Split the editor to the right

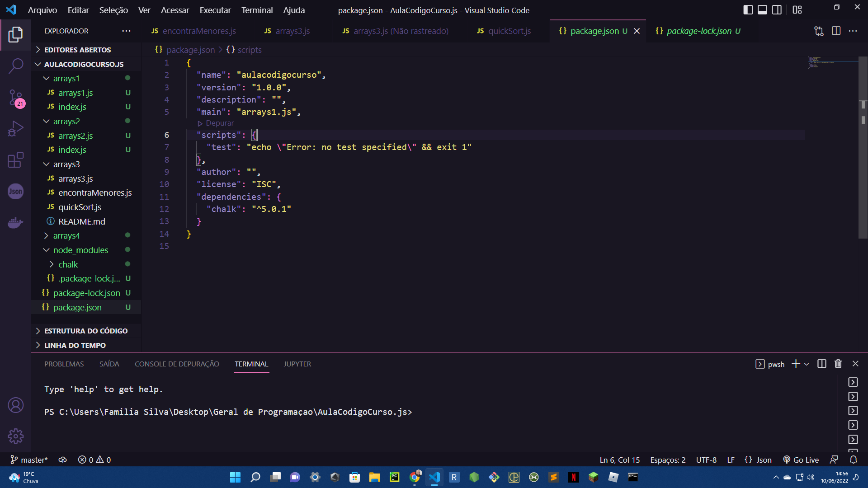[x=836, y=31]
